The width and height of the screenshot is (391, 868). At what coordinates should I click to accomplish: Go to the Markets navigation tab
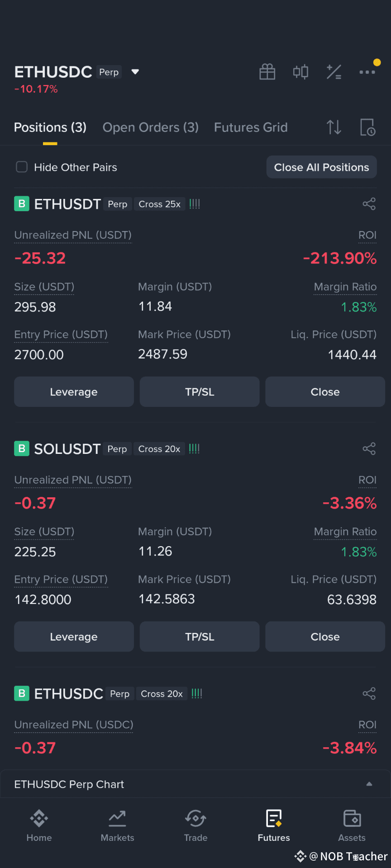(x=117, y=826)
